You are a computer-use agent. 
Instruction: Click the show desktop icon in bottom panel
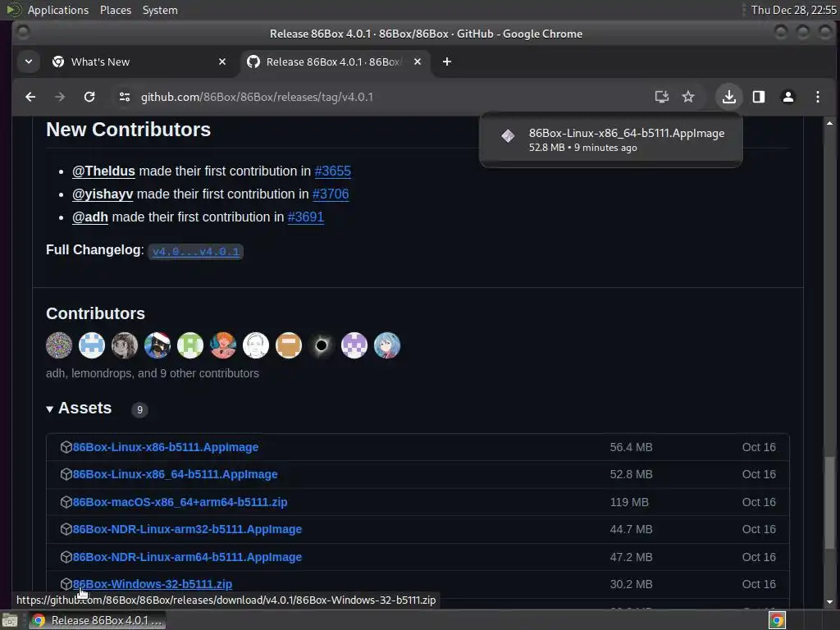(10, 620)
